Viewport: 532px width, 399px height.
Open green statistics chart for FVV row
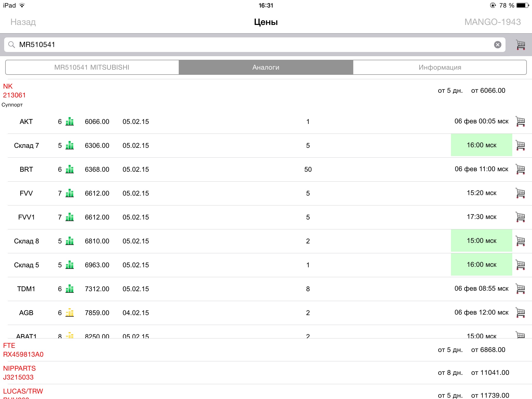pyautogui.click(x=70, y=193)
